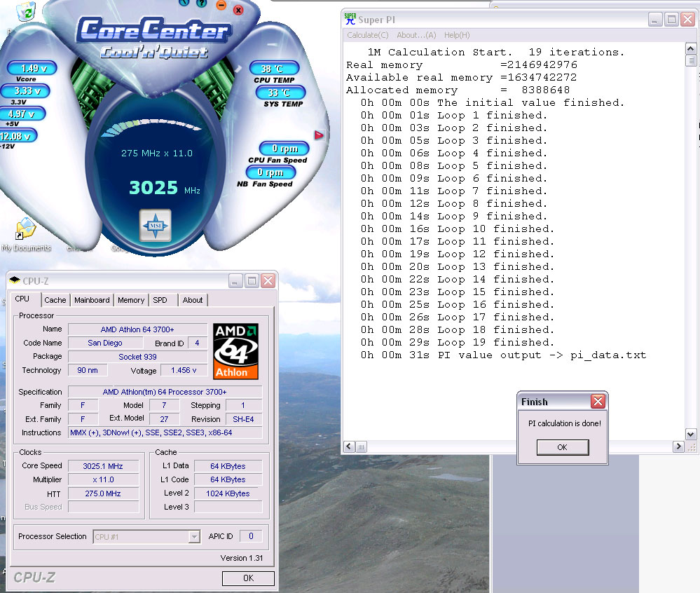This screenshot has height=593, width=700.
Task: Click the Voltage value '1.456 v'
Action: click(184, 370)
